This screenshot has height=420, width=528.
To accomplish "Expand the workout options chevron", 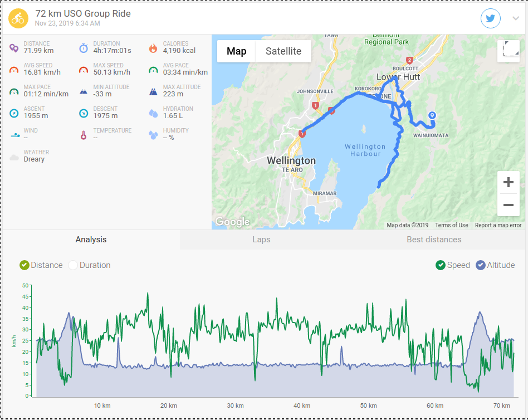I will [x=516, y=18].
